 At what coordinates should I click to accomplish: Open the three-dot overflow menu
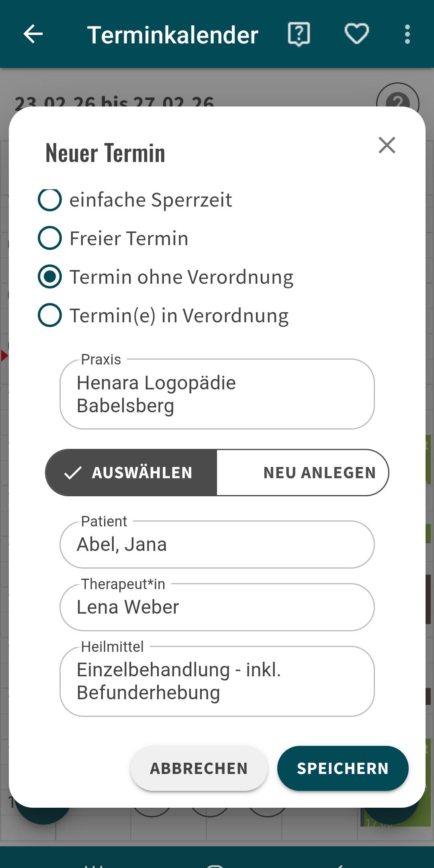pyautogui.click(x=407, y=34)
